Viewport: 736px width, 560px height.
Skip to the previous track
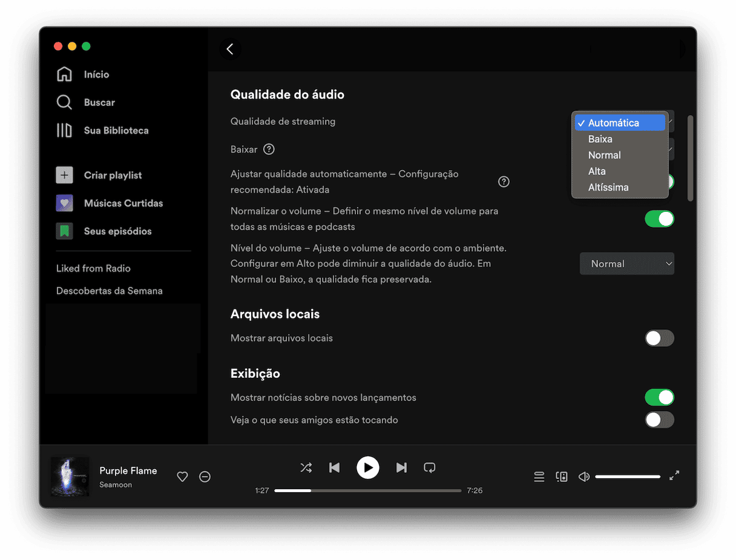(x=334, y=467)
